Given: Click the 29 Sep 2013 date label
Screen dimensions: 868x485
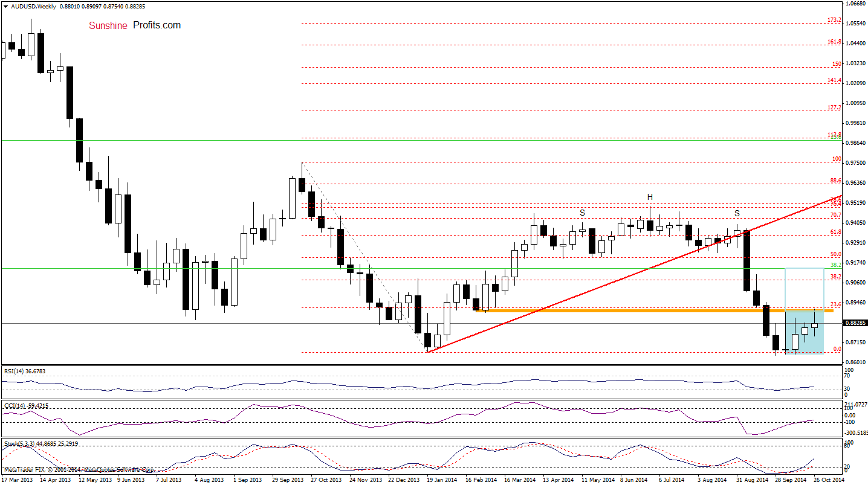Looking at the screenshot, I should 287,480.
